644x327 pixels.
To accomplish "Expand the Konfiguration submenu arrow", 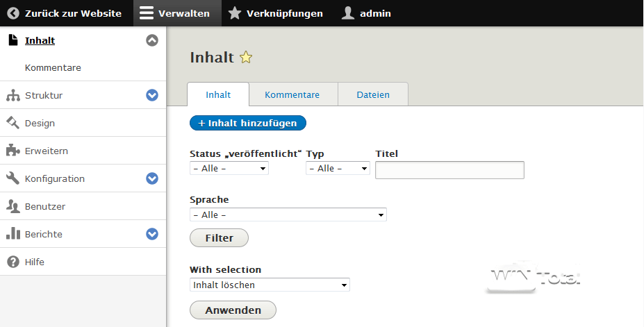I will 152,178.
